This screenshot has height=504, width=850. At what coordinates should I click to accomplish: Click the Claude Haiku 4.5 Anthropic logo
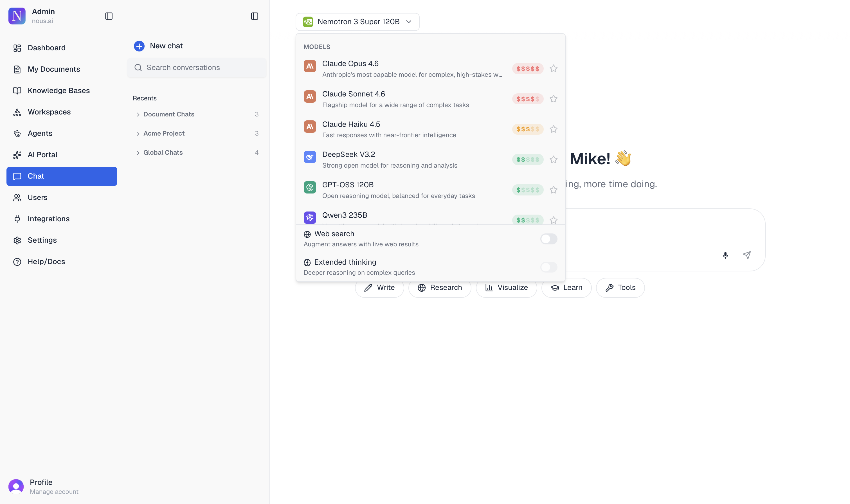tap(310, 127)
